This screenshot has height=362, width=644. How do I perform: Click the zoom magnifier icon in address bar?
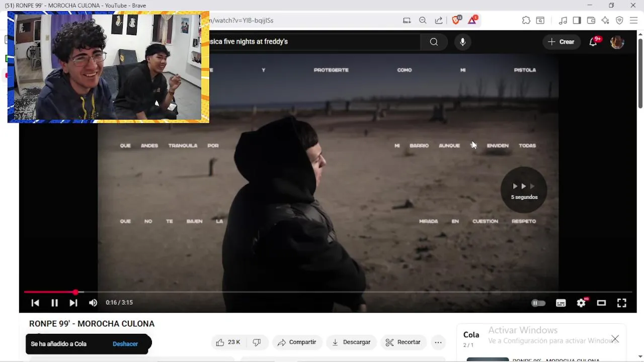point(423,21)
